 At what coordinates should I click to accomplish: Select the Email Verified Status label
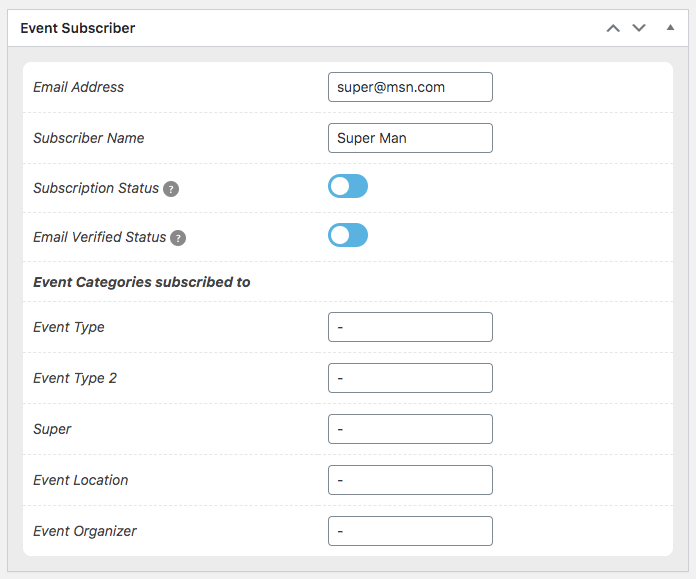[x=99, y=237]
